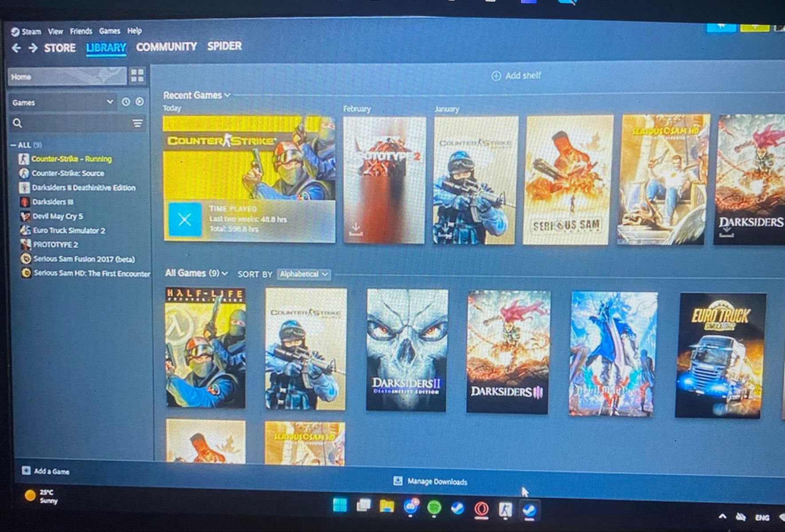This screenshot has height=532, width=785.
Task: Click the forward navigation arrow
Action: point(33,48)
